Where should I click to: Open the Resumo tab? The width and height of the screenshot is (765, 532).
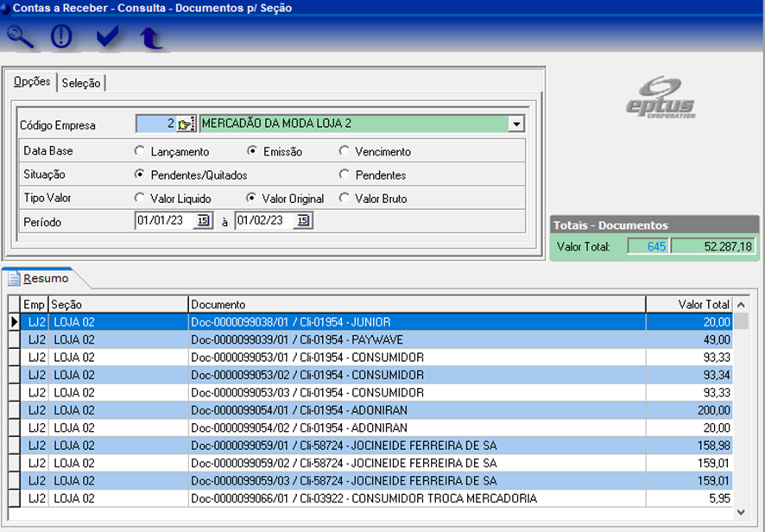[x=38, y=278]
